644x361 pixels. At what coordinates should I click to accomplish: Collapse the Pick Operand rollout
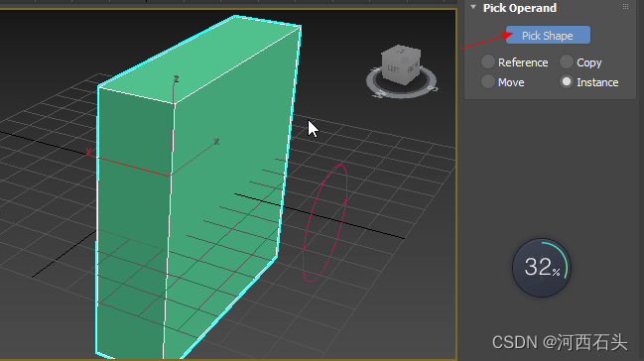pos(473,7)
